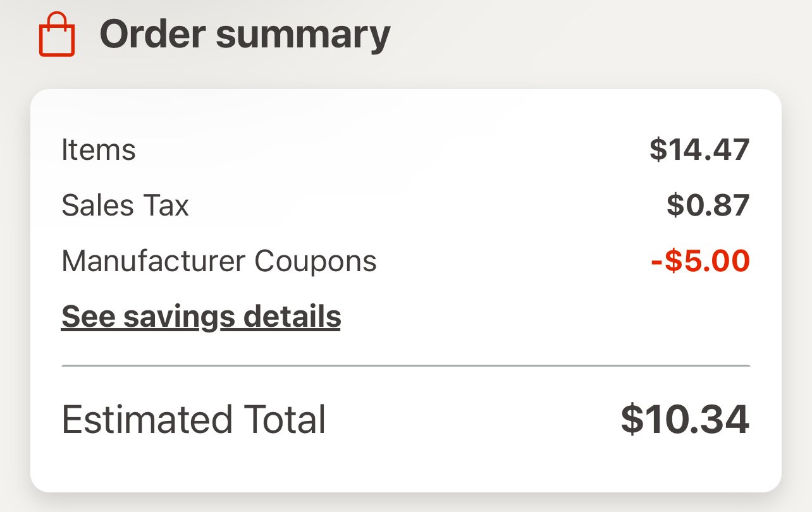This screenshot has height=512, width=812.
Task: Click the Sales Tax label
Action: 125,206
